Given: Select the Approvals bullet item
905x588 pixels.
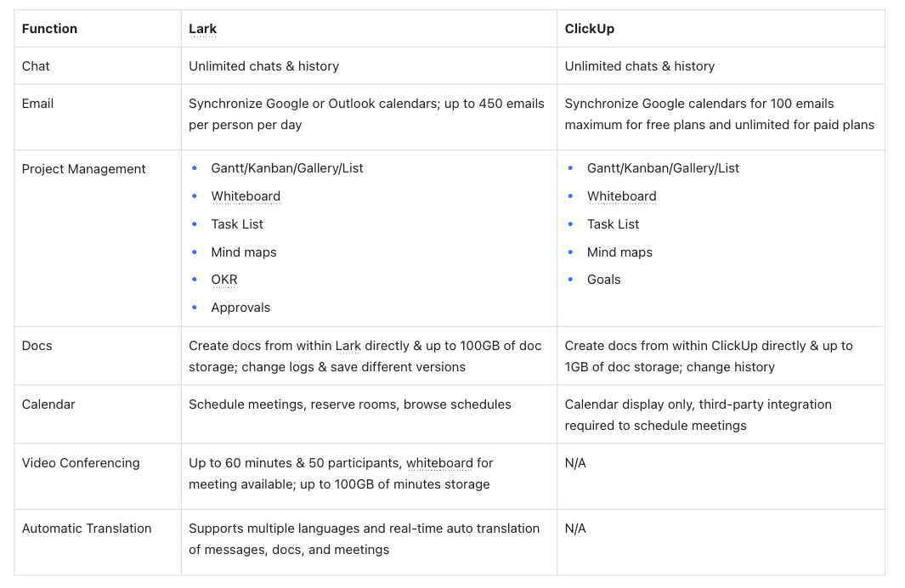Looking at the screenshot, I should pos(240,308).
